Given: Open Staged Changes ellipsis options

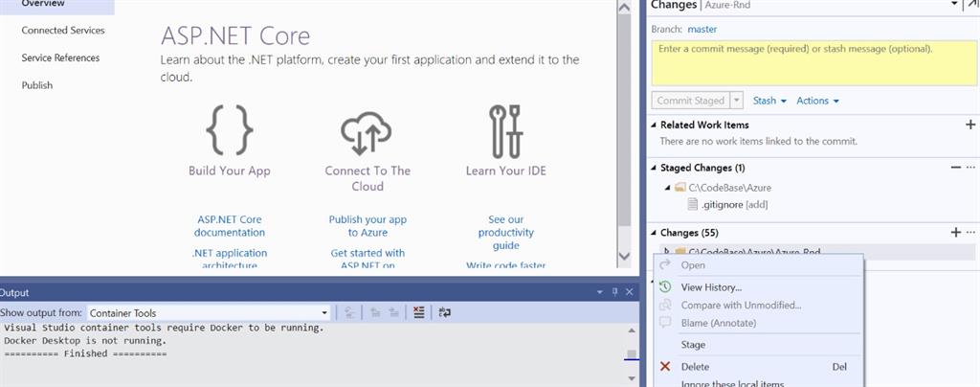Looking at the screenshot, I should point(970,168).
